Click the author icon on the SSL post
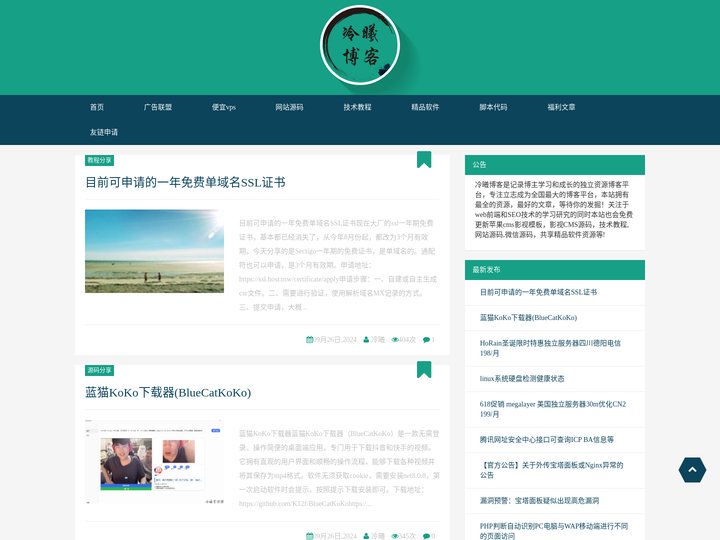The image size is (720, 540). pos(366,340)
